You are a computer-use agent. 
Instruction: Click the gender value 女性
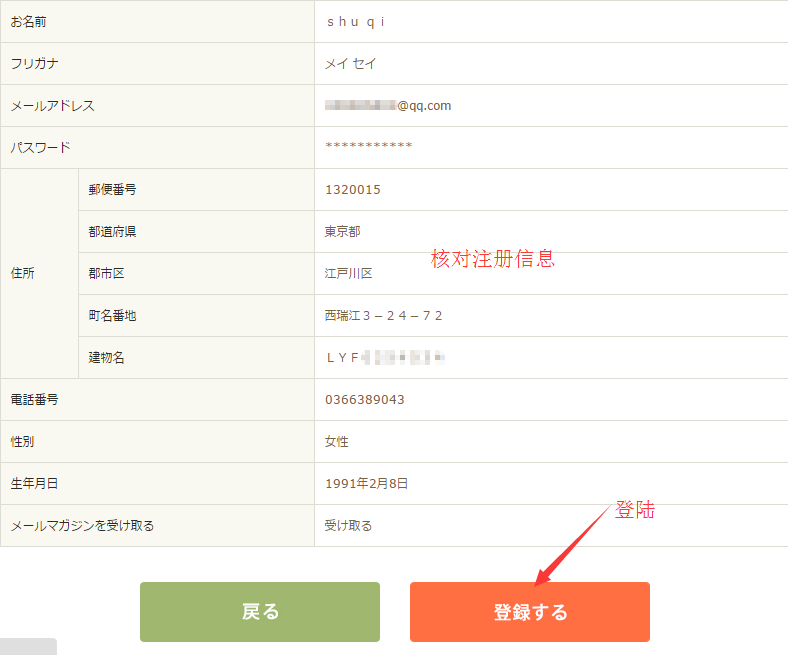click(x=337, y=442)
